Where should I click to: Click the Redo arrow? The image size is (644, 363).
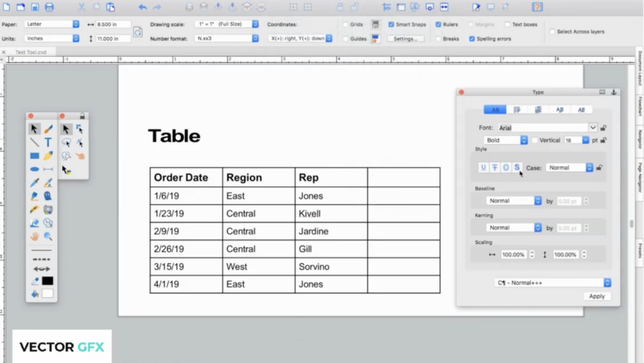point(157,7)
